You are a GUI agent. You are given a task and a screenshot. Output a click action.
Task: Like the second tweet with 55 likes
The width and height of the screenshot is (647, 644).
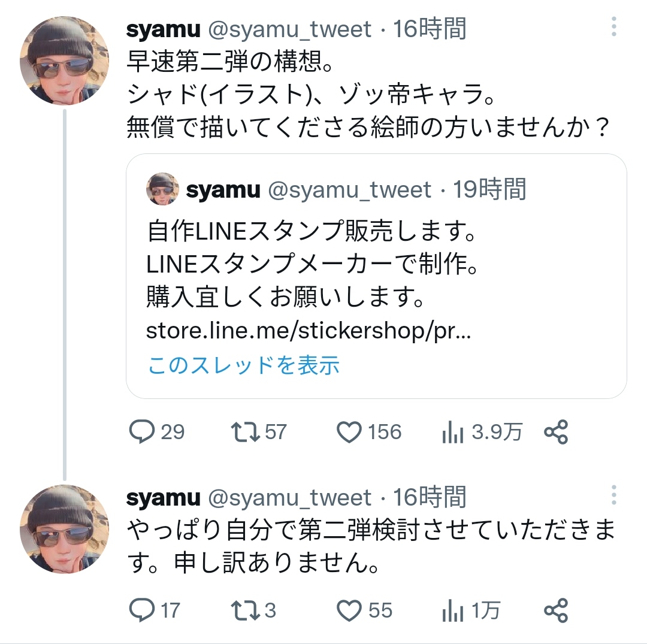point(349,610)
